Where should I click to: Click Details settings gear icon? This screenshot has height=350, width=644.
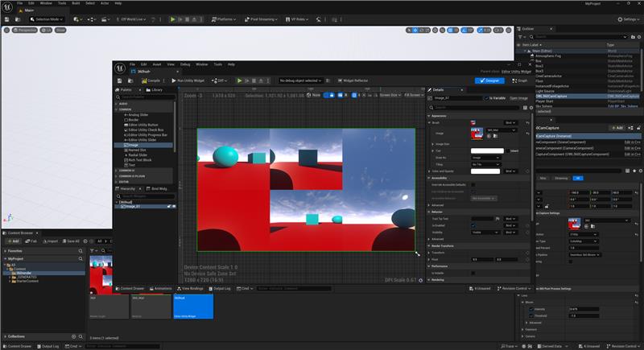click(531, 108)
